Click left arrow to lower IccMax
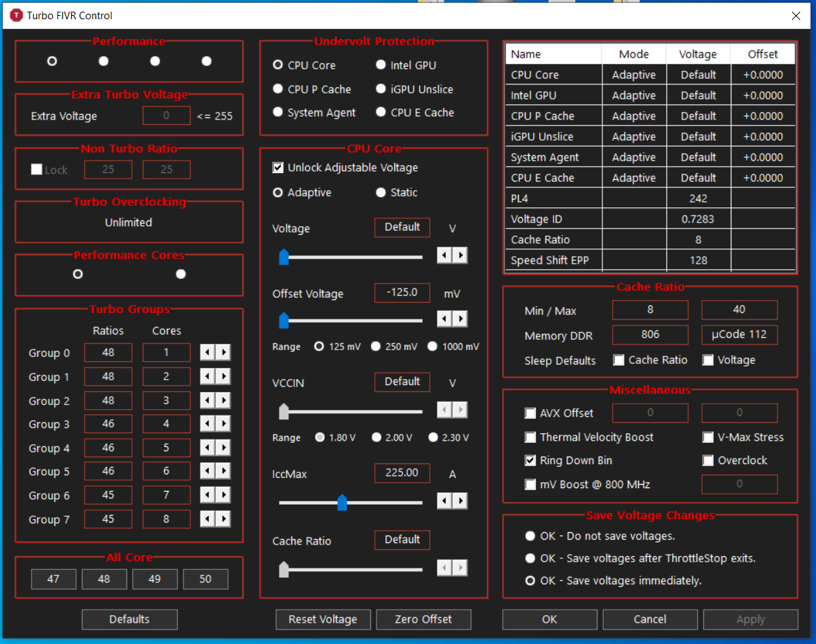Image resolution: width=816 pixels, height=644 pixels. pos(444,501)
